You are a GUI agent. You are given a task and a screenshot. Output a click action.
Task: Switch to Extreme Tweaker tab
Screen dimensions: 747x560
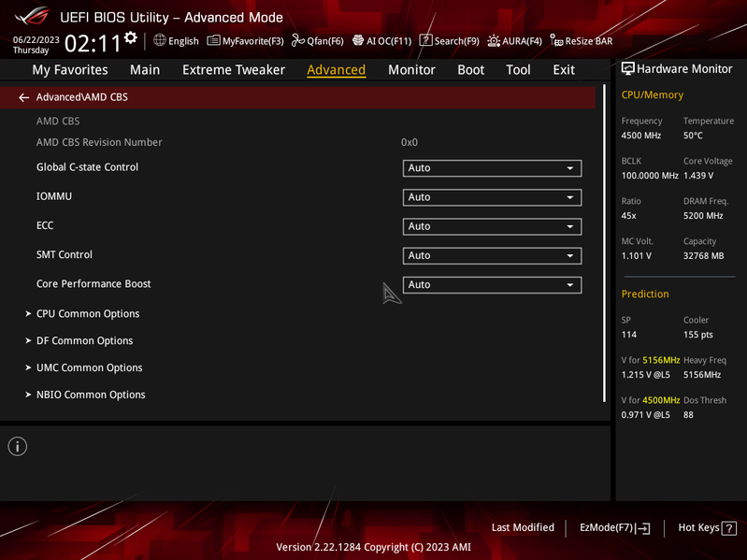(234, 70)
